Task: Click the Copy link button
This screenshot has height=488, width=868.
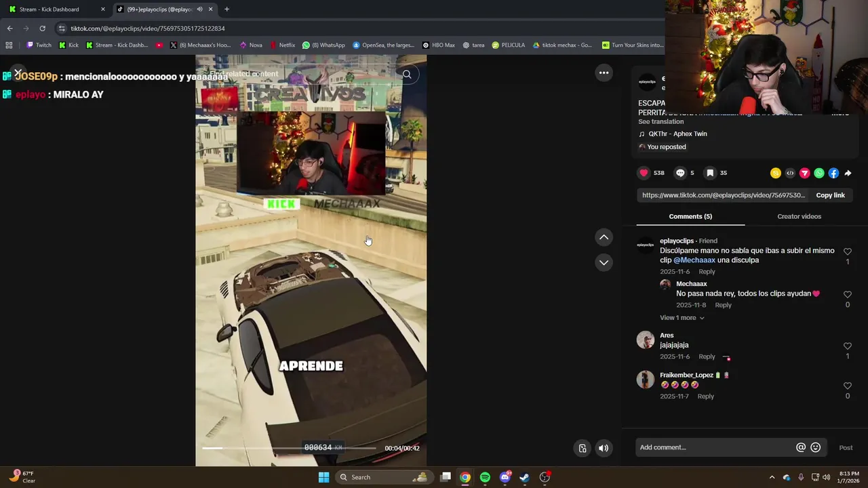Action: click(x=830, y=195)
